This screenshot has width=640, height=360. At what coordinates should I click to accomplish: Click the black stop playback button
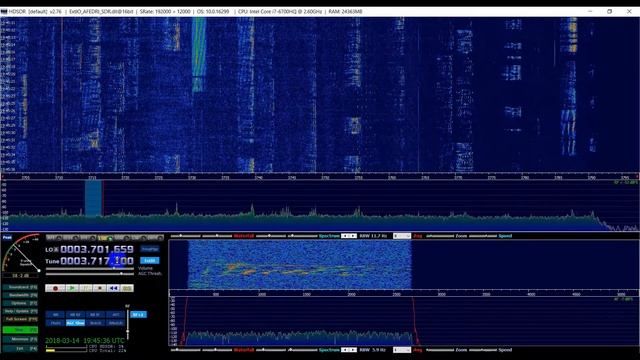pyautogui.click(x=100, y=288)
